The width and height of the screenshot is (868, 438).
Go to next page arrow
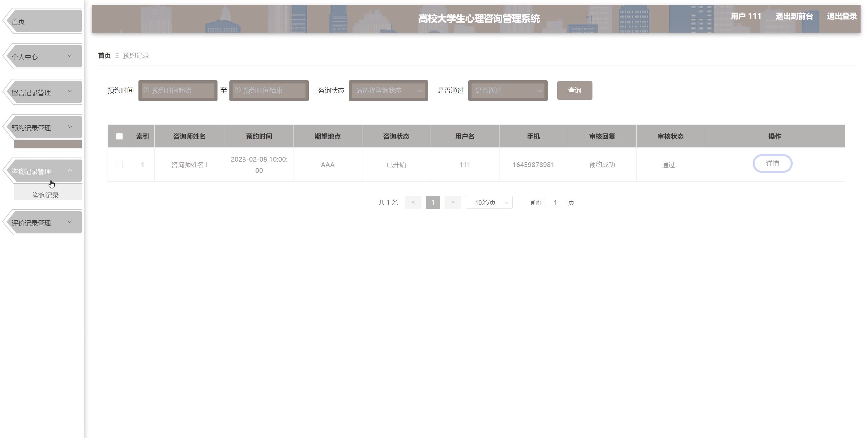point(452,202)
